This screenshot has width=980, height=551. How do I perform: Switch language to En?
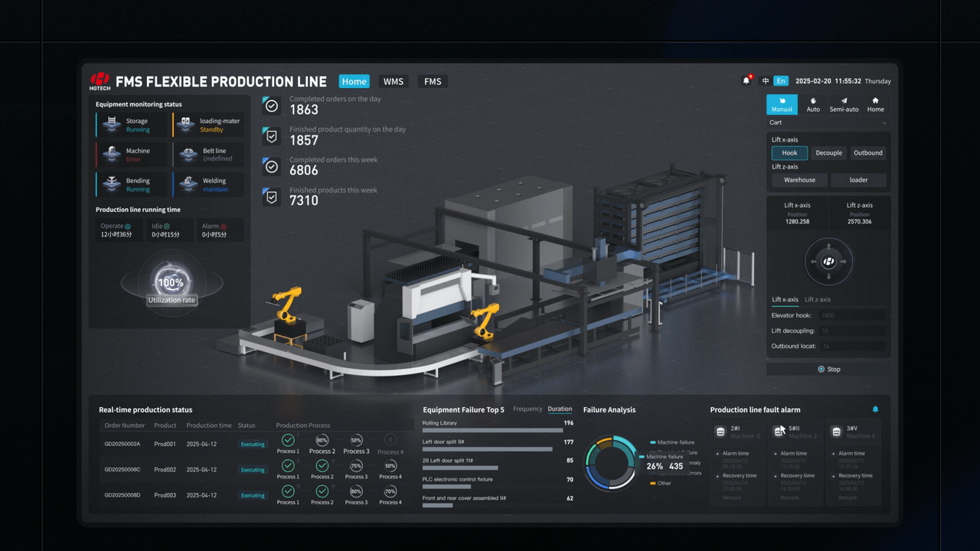click(x=781, y=81)
